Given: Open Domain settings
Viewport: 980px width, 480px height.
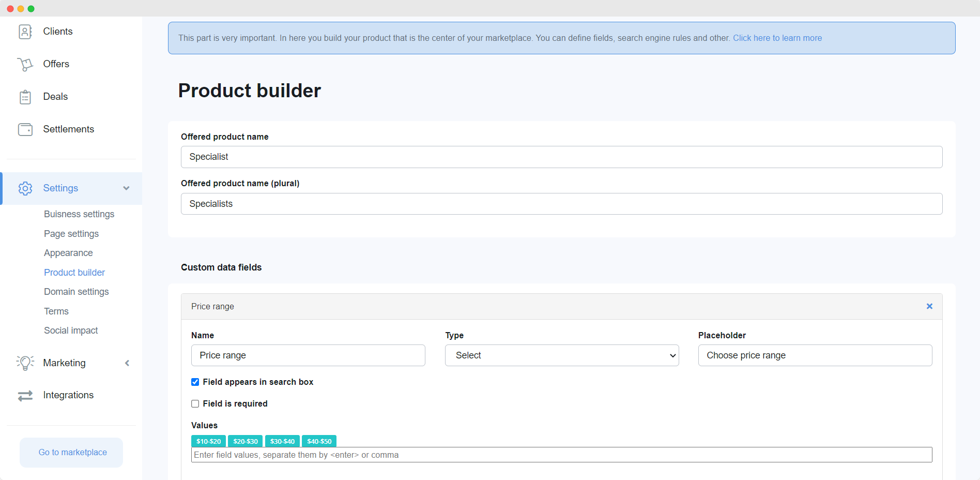Looking at the screenshot, I should (x=76, y=292).
